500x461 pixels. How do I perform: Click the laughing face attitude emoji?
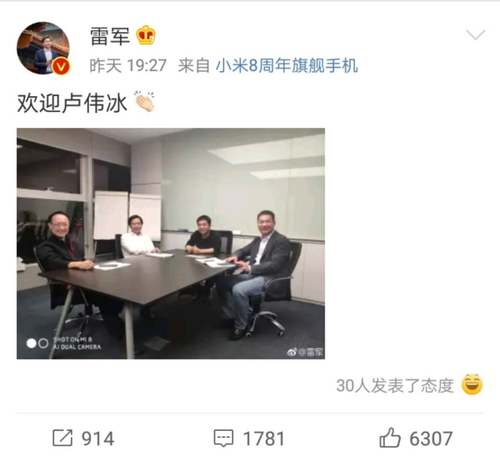click(x=472, y=384)
